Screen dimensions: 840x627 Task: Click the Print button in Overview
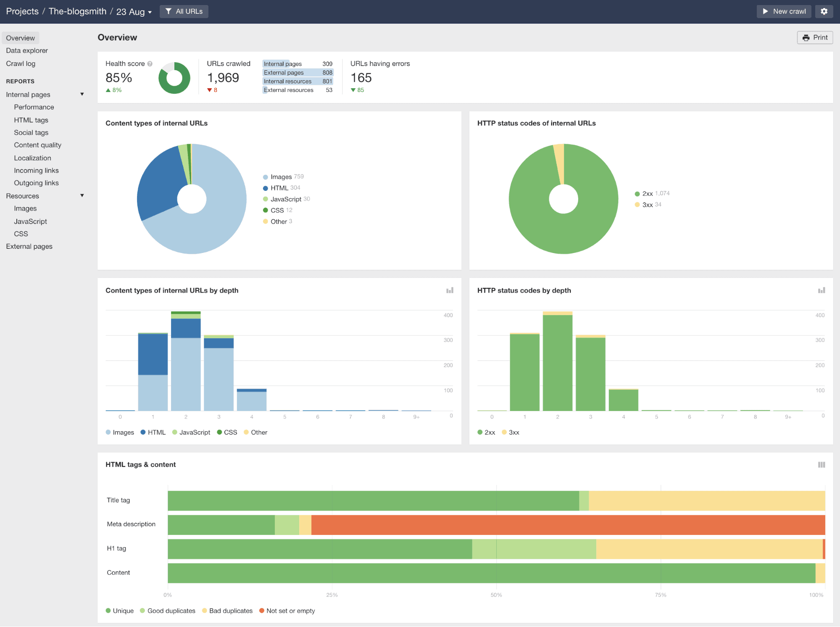(x=815, y=37)
